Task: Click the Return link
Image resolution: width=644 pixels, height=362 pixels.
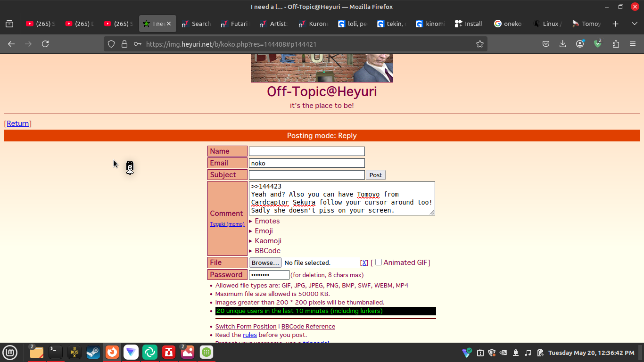Action: click(18, 123)
